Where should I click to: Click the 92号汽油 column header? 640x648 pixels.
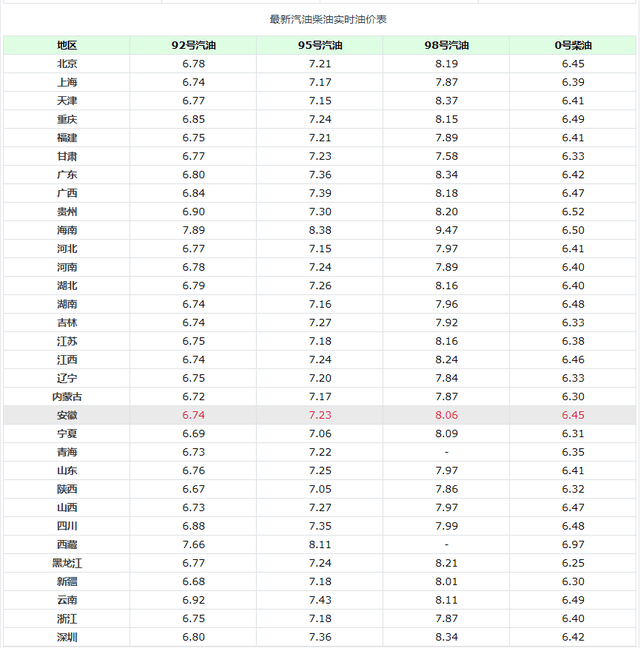[193, 45]
